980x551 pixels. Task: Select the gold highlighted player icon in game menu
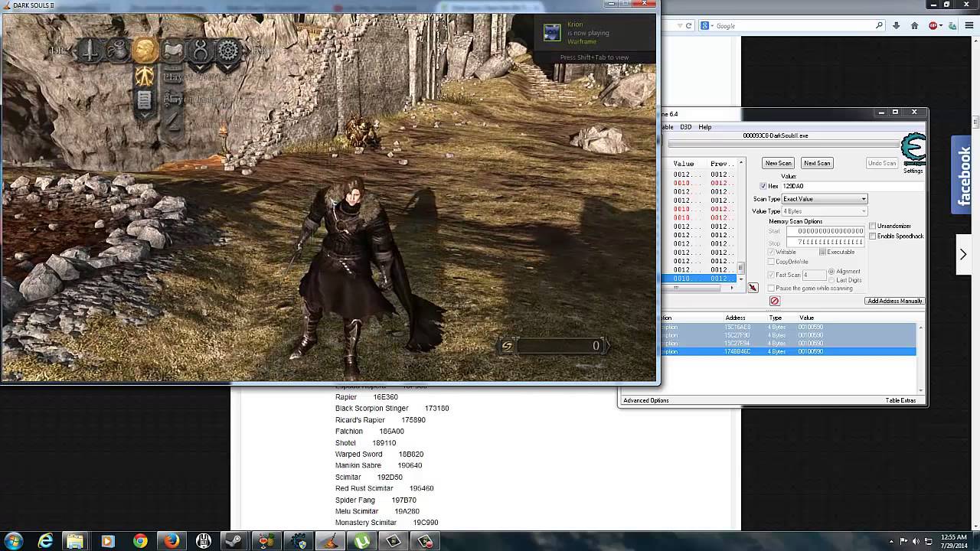coord(145,51)
